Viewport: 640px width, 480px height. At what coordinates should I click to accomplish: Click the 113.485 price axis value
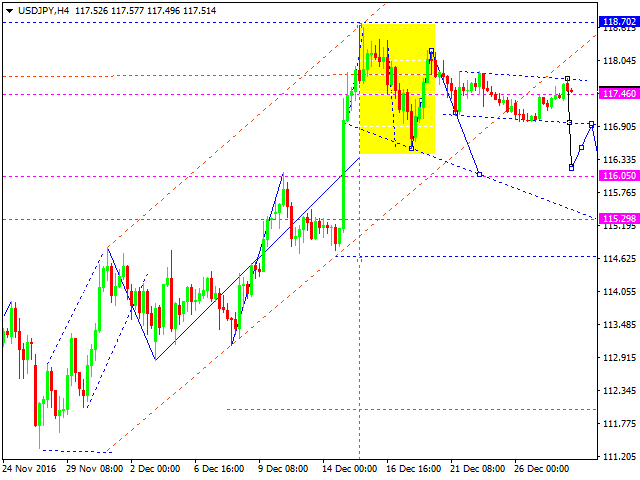[620, 325]
